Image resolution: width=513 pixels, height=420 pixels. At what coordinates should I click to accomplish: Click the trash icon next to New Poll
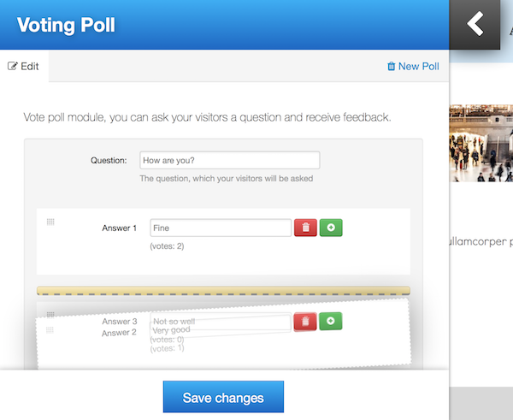pyautogui.click(x=392, y=66)
